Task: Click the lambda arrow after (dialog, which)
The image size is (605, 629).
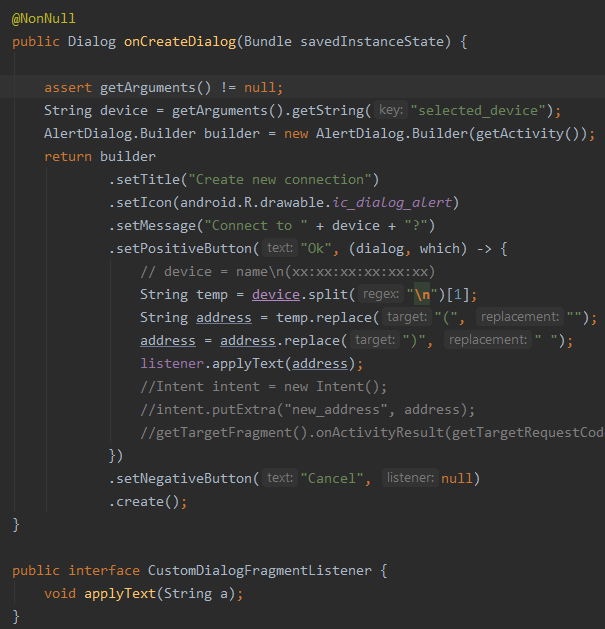Action: (484, 249)
